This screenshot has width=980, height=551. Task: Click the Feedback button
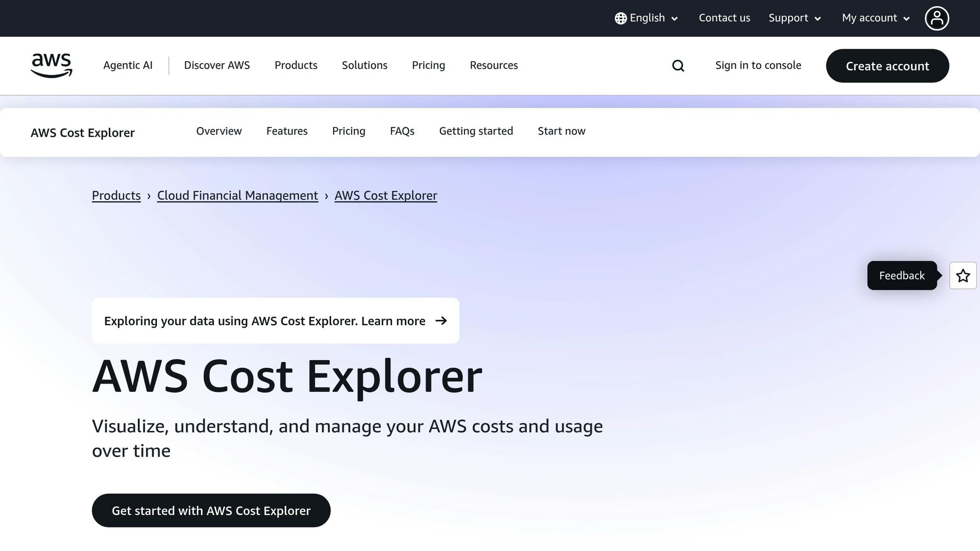click(902, 275)
